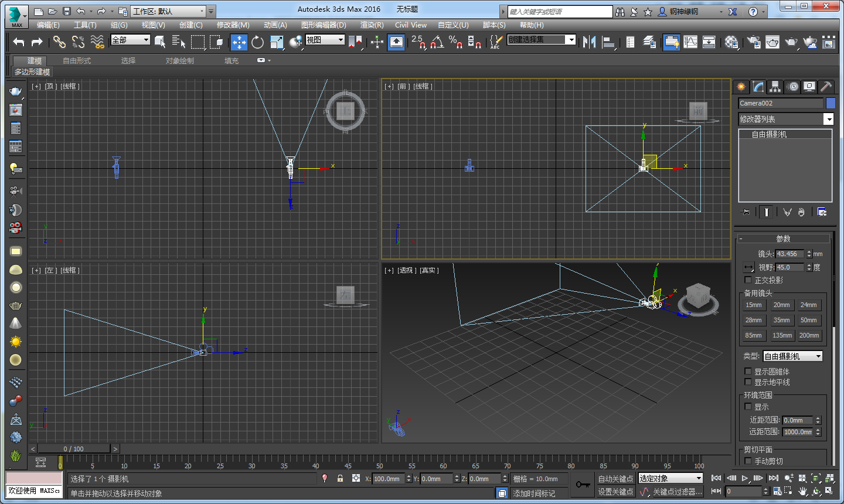
Task: Activate Select and Move tool
Action: pos(239,42)
